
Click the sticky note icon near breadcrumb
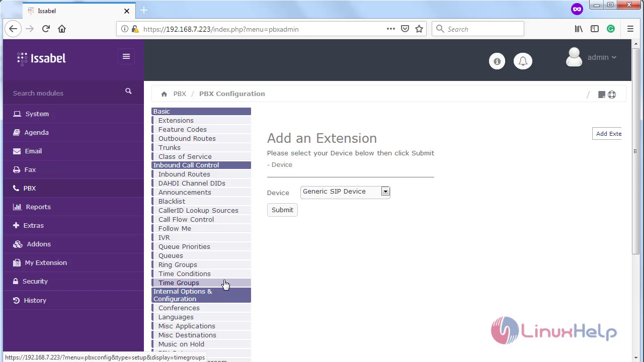click(x=601, y=95)
